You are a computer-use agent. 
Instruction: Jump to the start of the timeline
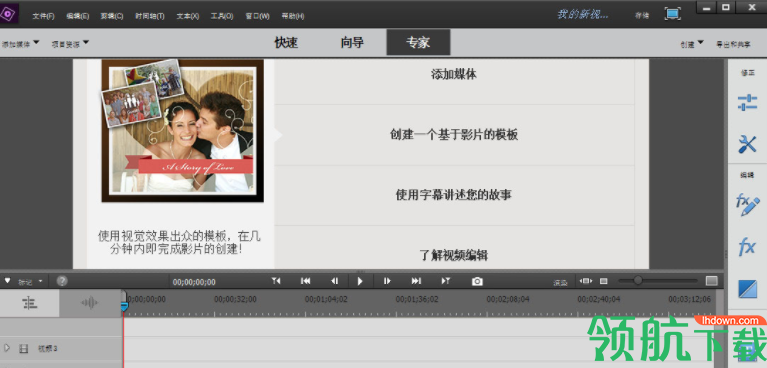(x=306, y=281)
